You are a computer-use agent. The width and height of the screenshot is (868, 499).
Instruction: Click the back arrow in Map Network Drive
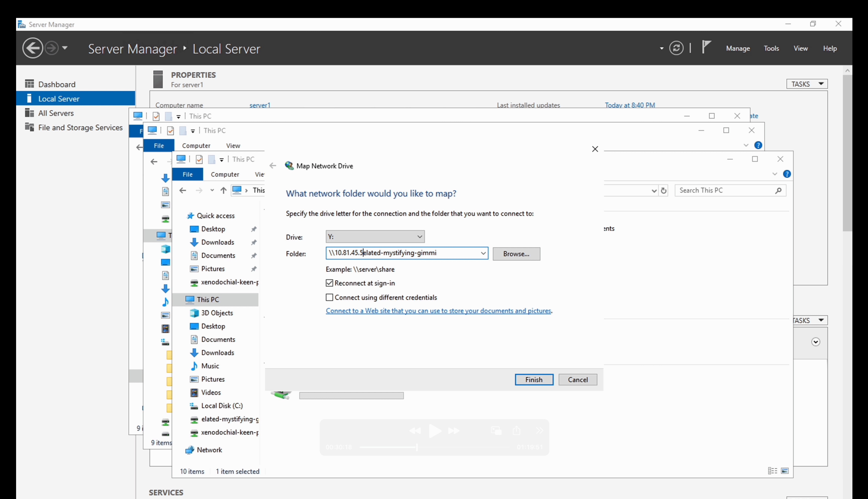point(273,166)
